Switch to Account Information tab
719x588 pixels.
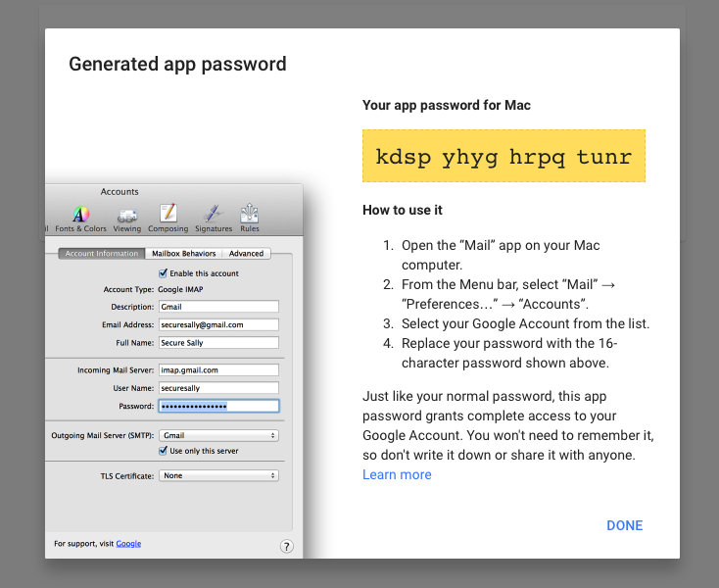(101, 253)
